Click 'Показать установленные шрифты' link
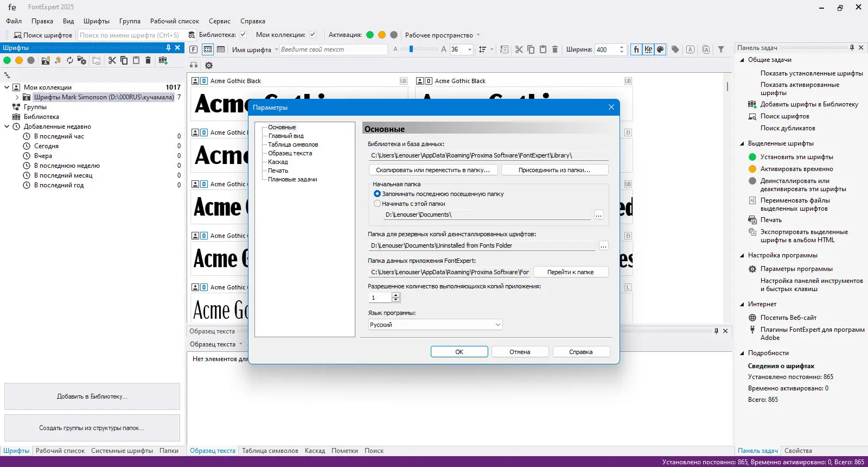This screenshot has width=868, height=467. (x=812, y=73)
